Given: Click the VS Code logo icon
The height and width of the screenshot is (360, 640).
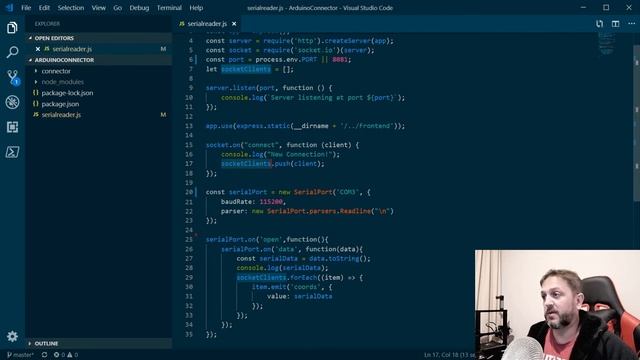Looking at the screenshot, I should point(9,7).
